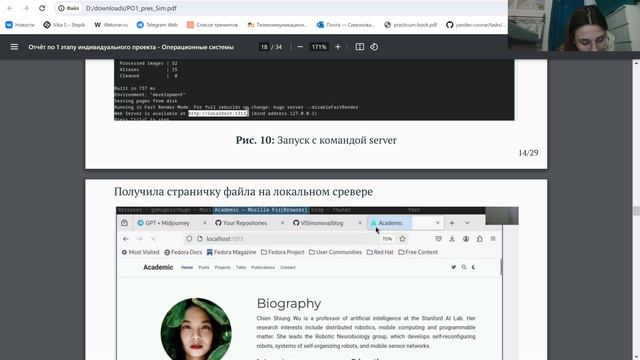Close the GPT + Midjourney tab in pictured Firefox
This screenshot has height=360, width=640.
click(204, 223)
